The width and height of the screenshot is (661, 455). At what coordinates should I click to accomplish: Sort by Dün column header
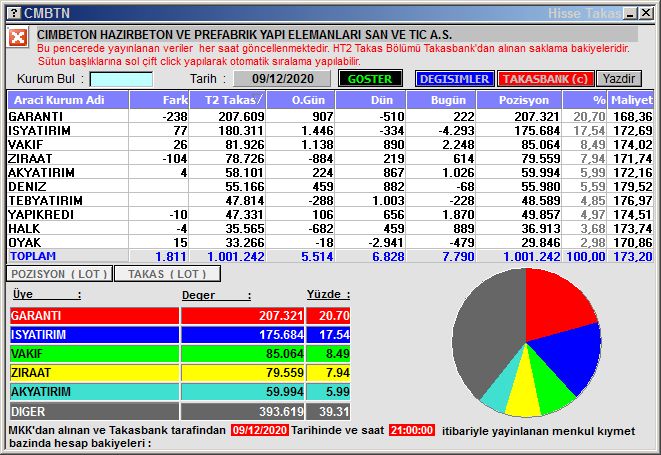371,100
